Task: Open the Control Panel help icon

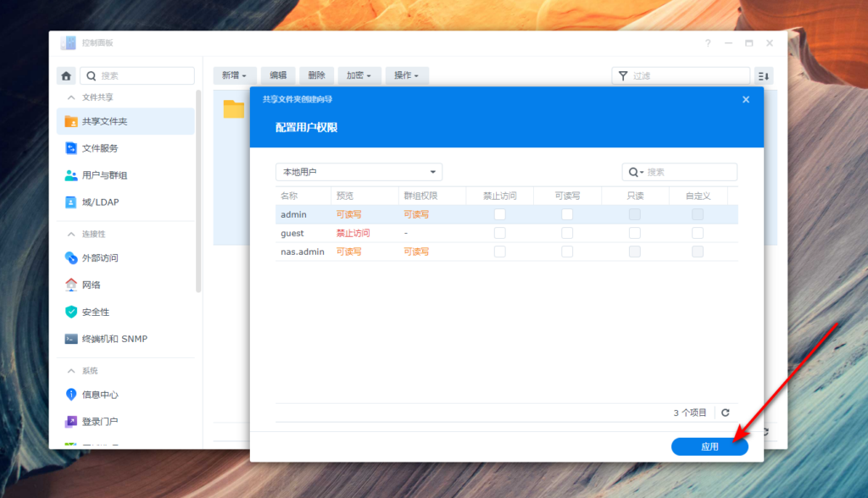Action: [708, 43]
